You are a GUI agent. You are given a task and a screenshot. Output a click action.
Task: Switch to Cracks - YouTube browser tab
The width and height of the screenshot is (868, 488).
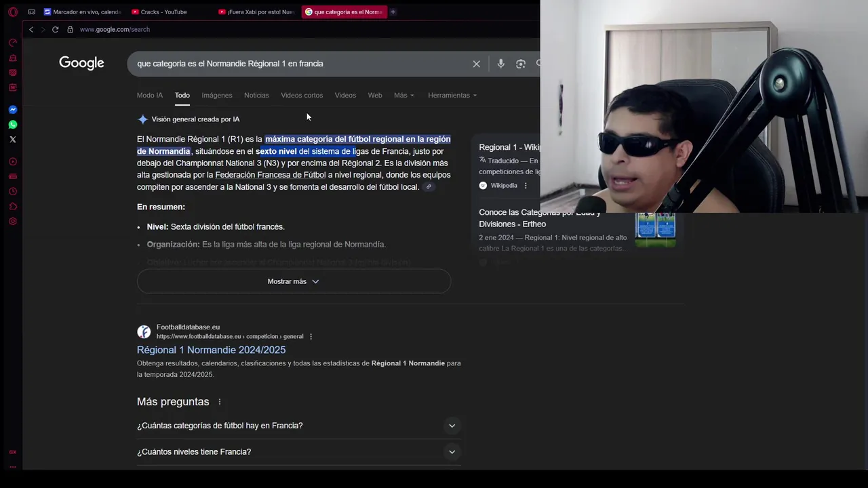[170, 12]
